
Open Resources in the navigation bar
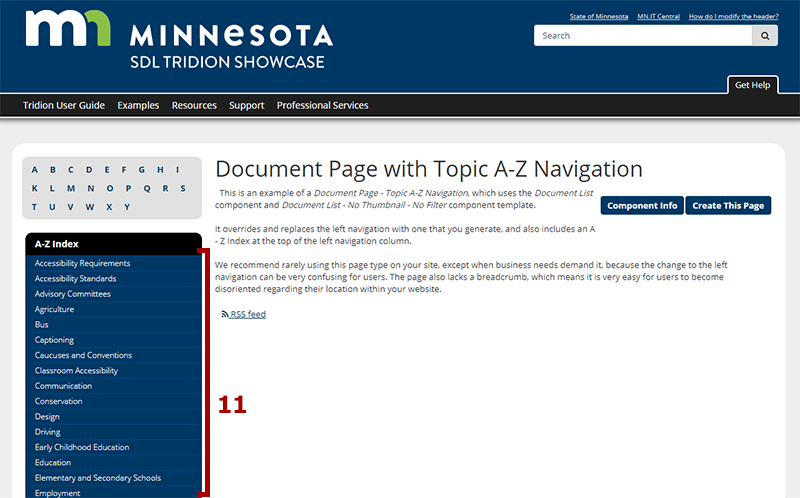pyautogui.click(x=194, y=105)
